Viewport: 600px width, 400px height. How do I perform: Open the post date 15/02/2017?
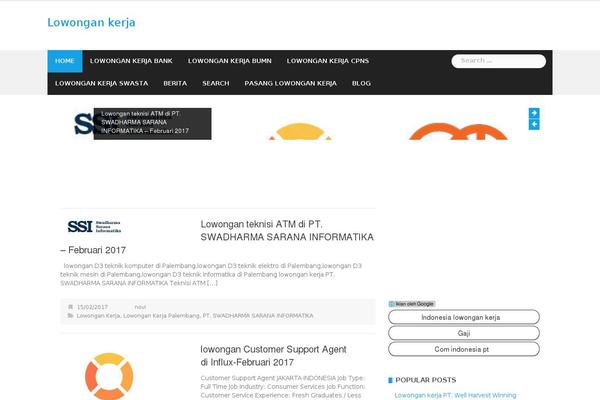(92, 307)
